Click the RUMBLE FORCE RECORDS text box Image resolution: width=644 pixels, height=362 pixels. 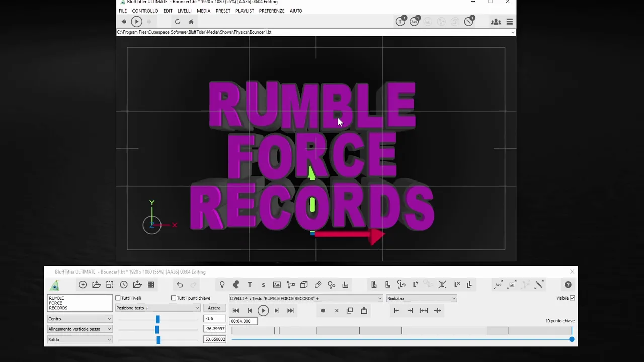[x=79, y=303]
